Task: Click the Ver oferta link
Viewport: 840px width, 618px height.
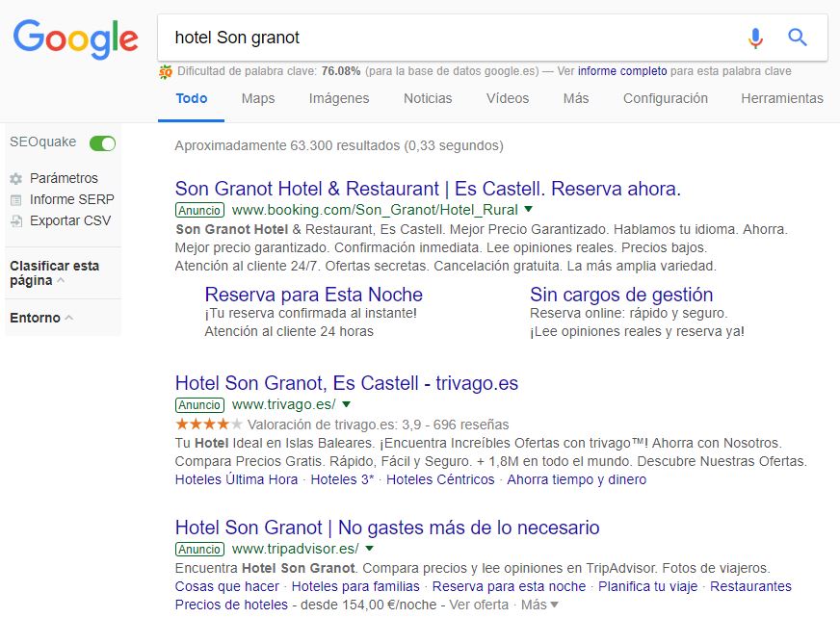Action: click(479, 605)
